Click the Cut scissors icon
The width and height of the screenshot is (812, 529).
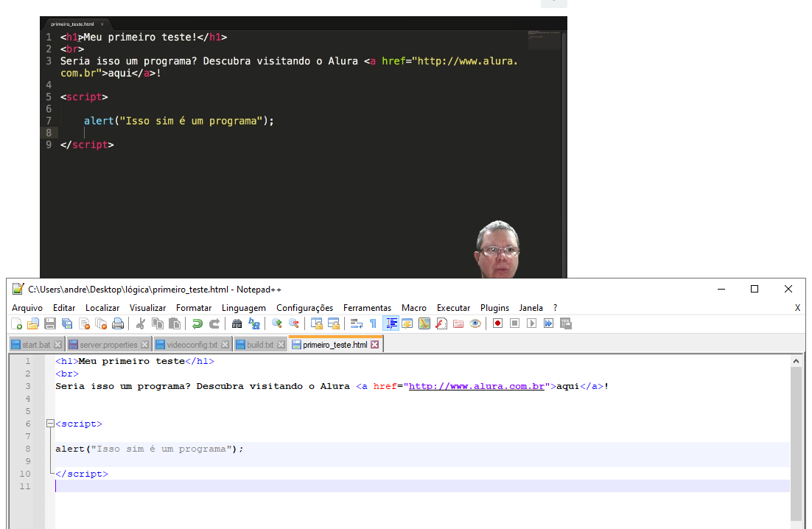click(140, 323)
